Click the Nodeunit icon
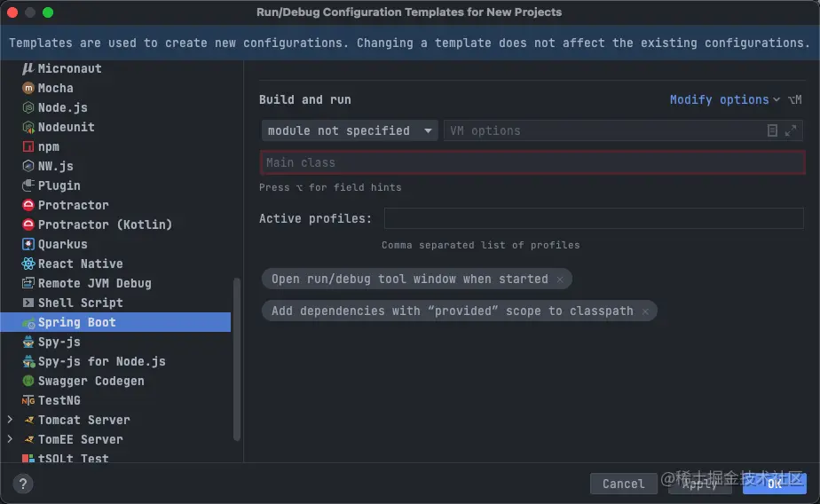This screenshot has width=820, height=504. [x=28, y=127]
